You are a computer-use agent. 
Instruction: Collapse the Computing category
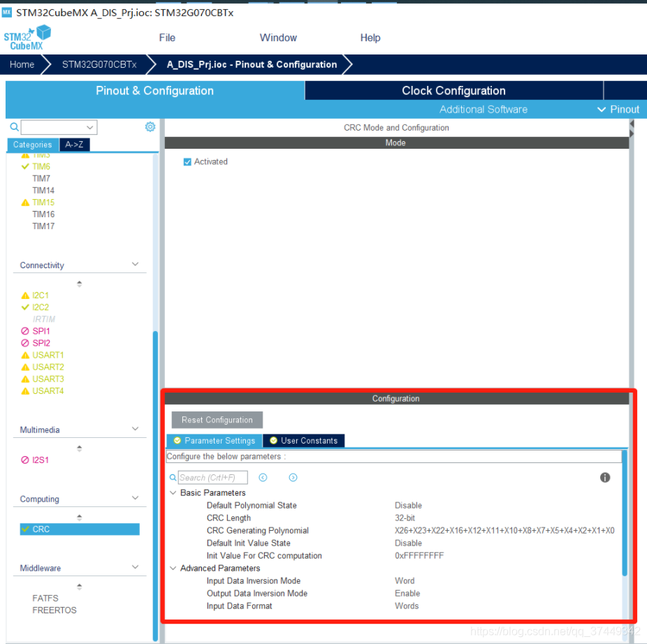135,498
